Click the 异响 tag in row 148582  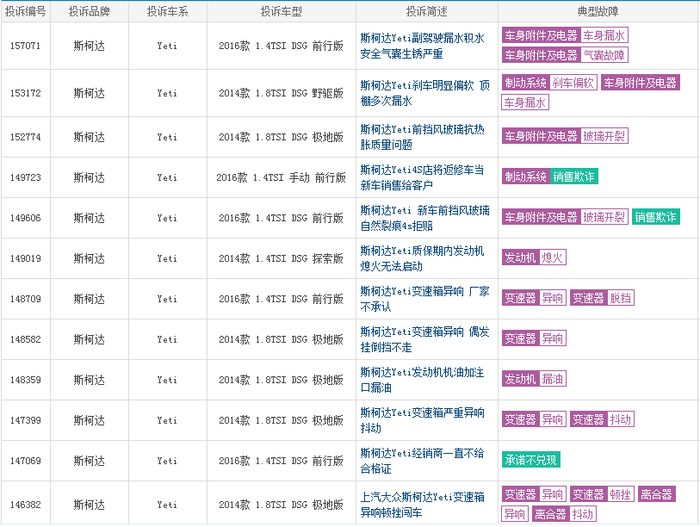(552, 339)
